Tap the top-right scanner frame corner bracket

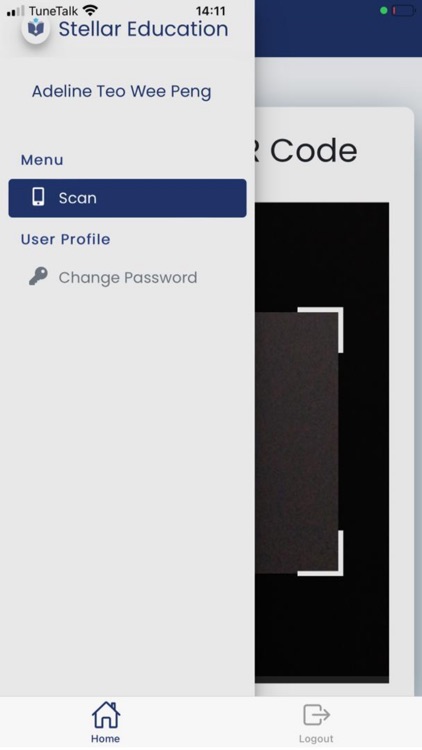[321, 330]
